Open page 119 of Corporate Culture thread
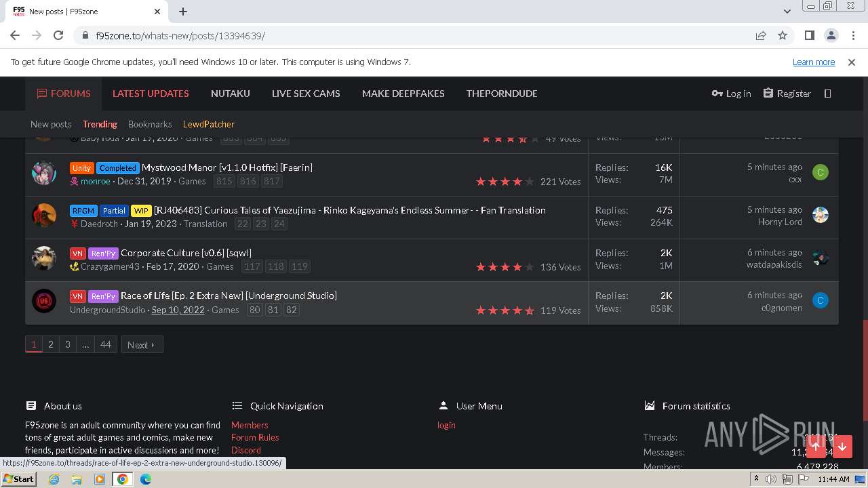 click(x=300, y=266)
